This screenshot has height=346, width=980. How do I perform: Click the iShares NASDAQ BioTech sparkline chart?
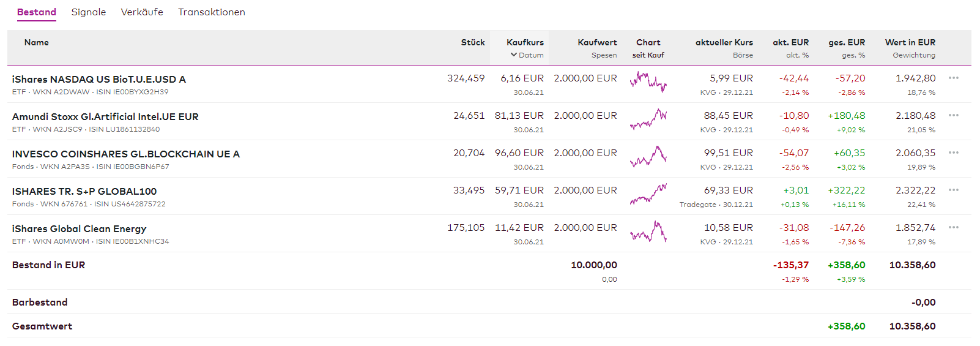[x=648, y=81]
